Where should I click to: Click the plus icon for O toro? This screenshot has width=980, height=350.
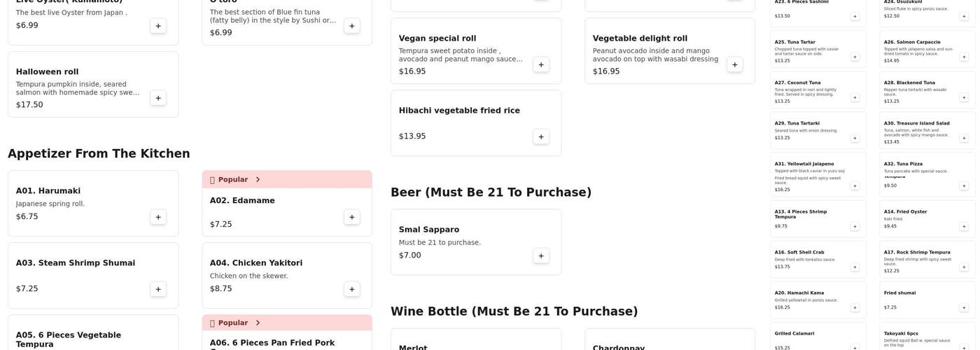(352, 26)
